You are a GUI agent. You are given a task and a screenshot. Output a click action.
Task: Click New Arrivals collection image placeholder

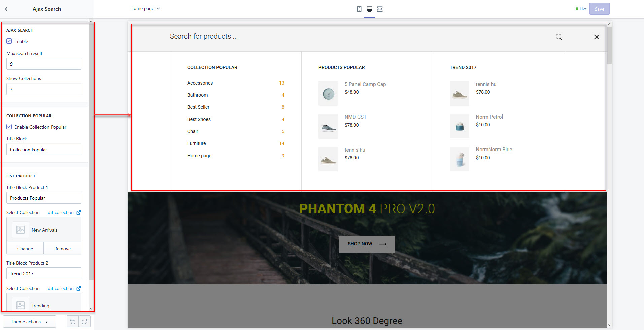pos(21,230)
